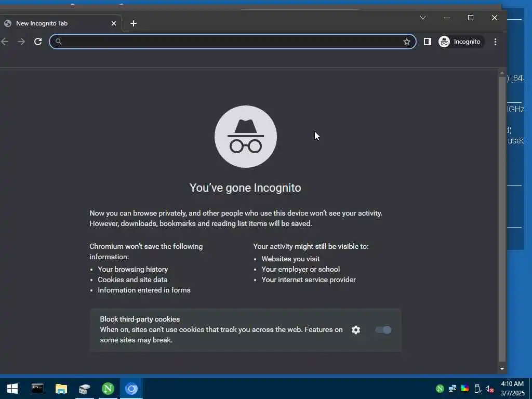Image resolution: width=532 pixels, height=399 pixels.
Task: Focus the address bar input
Action: pos(232,42)
